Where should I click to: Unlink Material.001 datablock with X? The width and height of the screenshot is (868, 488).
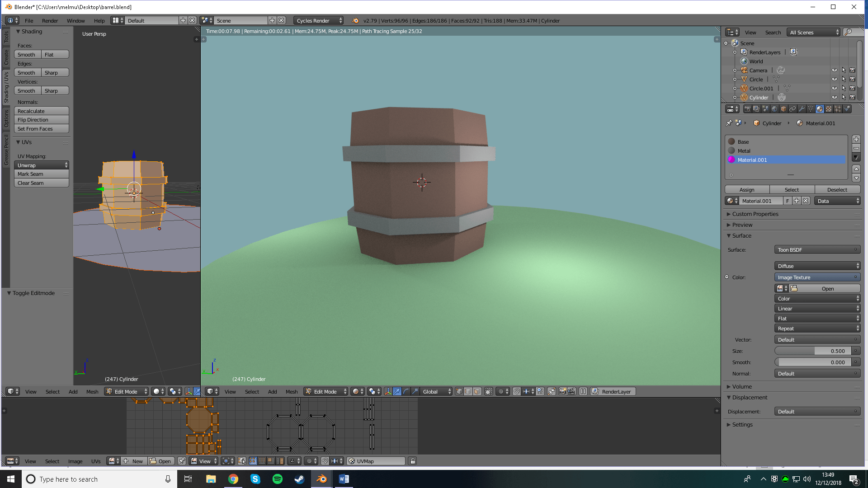(x=806, y=201)
